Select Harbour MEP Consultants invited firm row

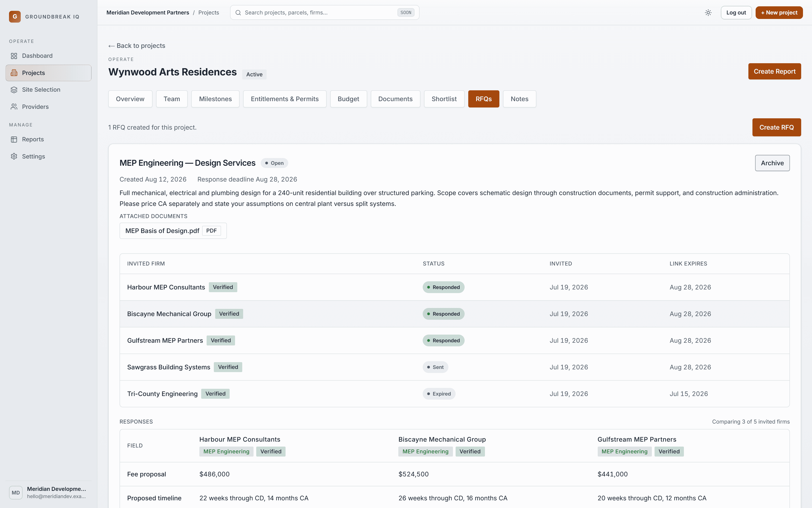(454, 287)
